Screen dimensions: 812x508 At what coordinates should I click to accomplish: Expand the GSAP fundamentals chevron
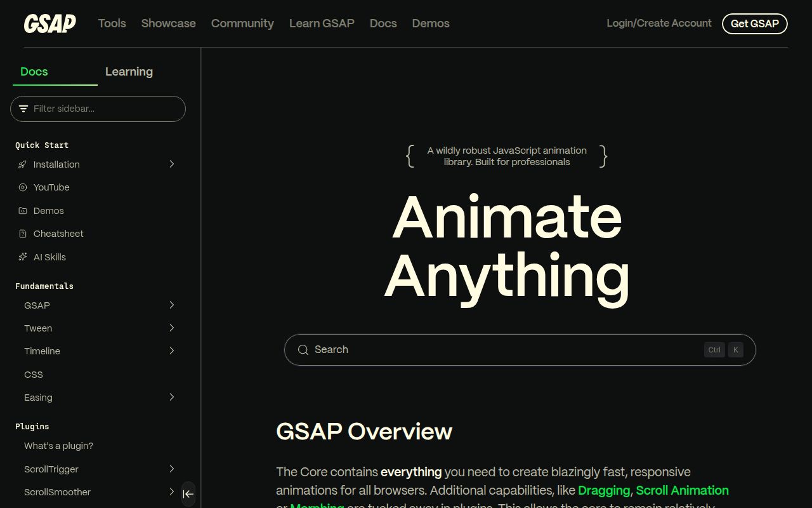172,305
